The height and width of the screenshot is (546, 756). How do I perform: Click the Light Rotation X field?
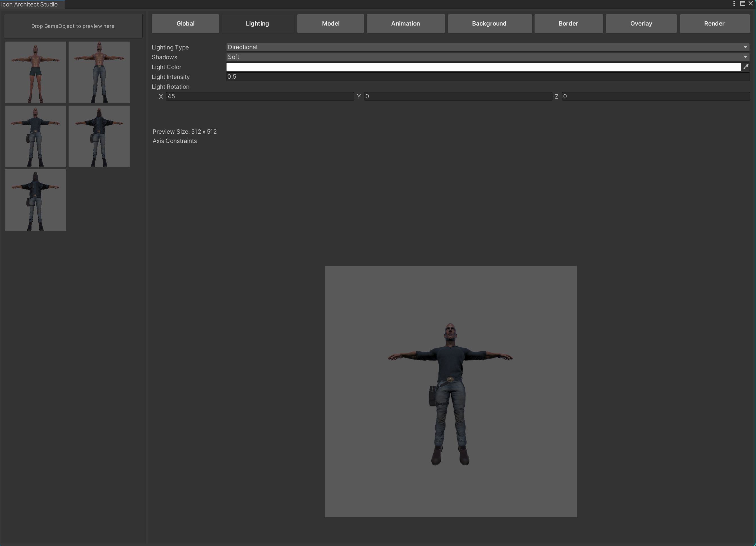click(x=260, y=96)
